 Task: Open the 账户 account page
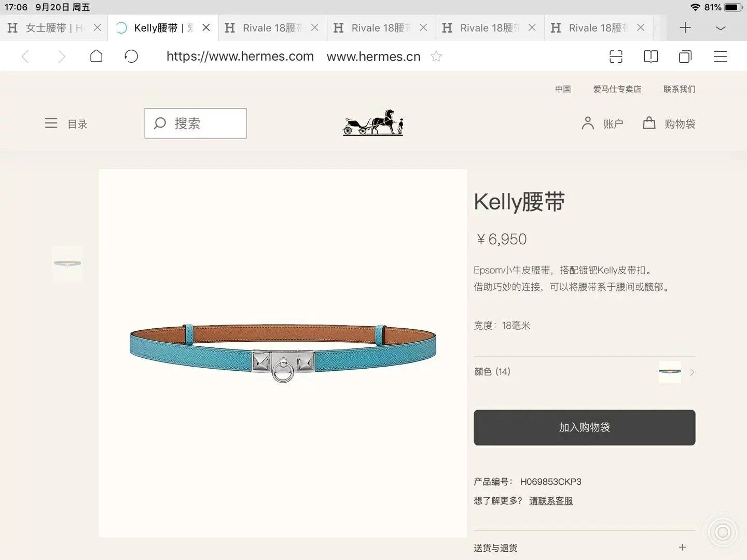coord(602,123)
